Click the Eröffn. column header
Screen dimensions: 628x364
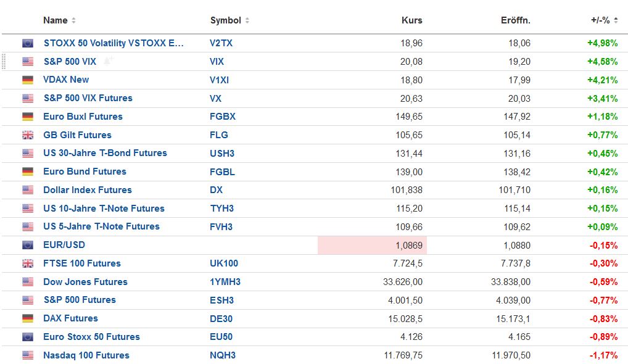(515, 20)
